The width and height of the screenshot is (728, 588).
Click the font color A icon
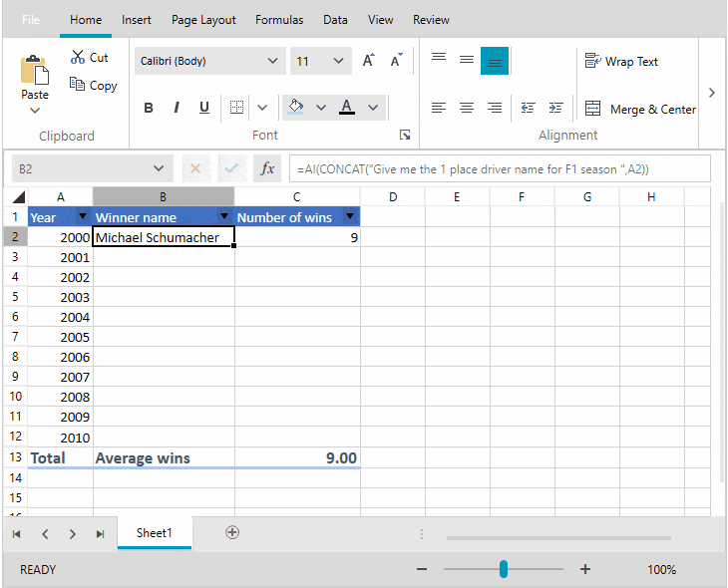(347, 107)
